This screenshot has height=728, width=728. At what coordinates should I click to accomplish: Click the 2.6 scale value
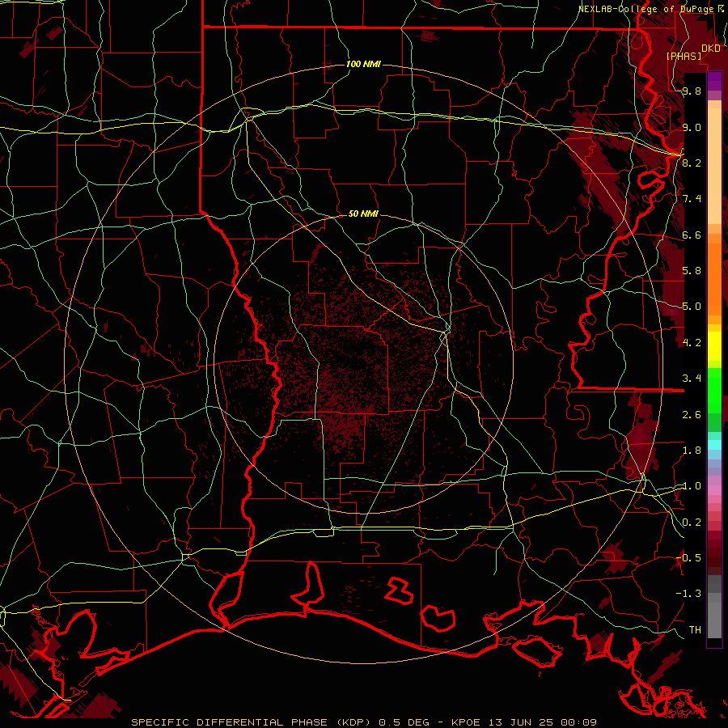pos(692,415)
